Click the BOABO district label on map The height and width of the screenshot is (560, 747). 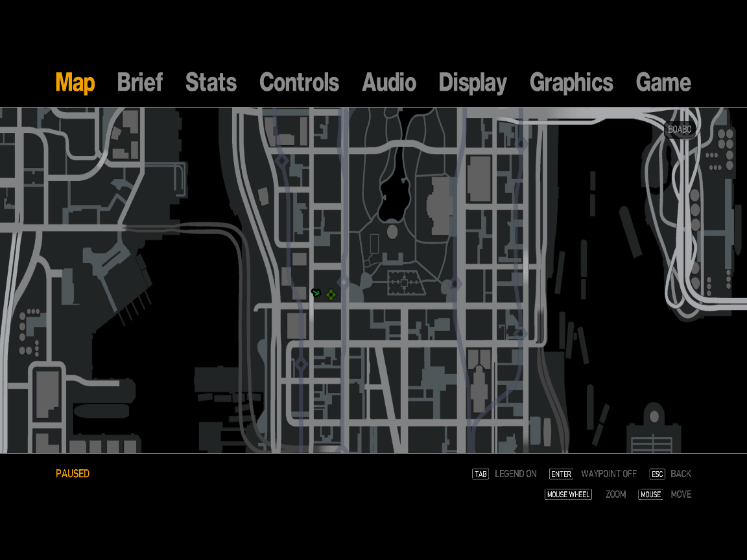[x=680, y=130]
